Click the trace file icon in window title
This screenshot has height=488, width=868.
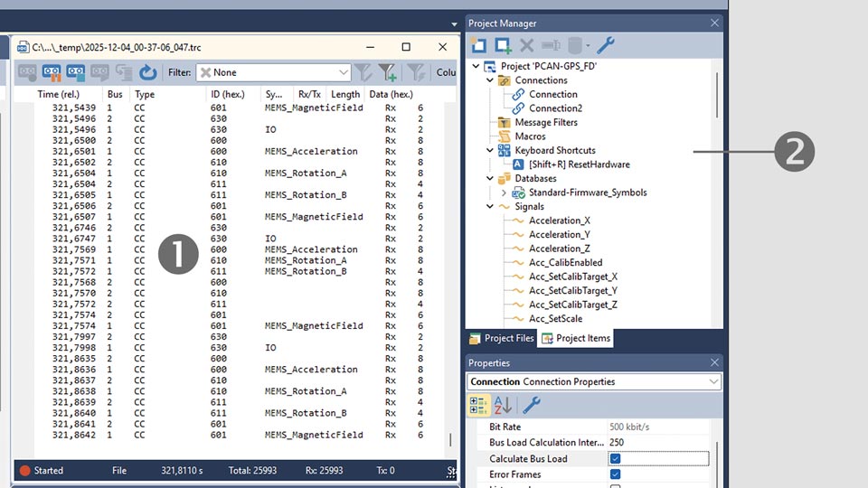(x=23, y=48)
